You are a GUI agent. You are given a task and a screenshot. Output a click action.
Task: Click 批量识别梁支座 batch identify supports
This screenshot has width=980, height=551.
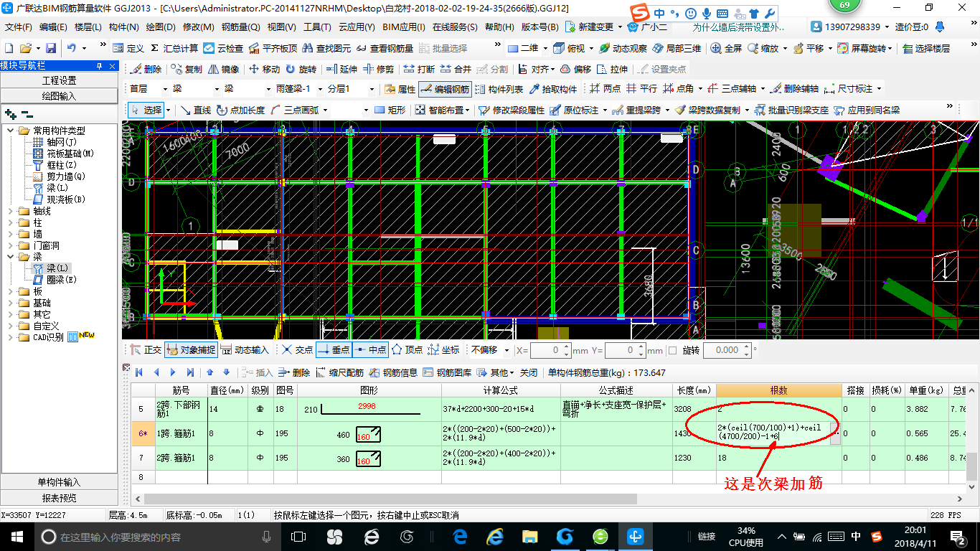pos(791,110)
